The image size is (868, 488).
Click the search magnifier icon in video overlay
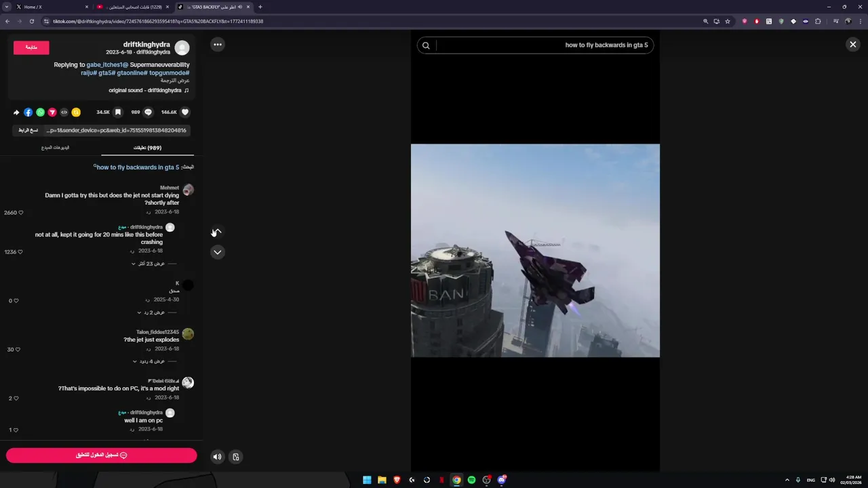tap(426, 46)
